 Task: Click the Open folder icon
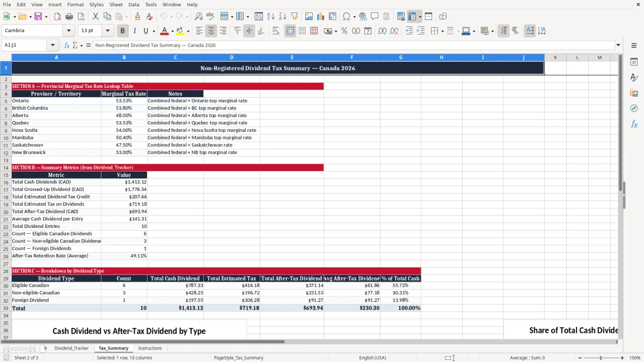(21, 17)
